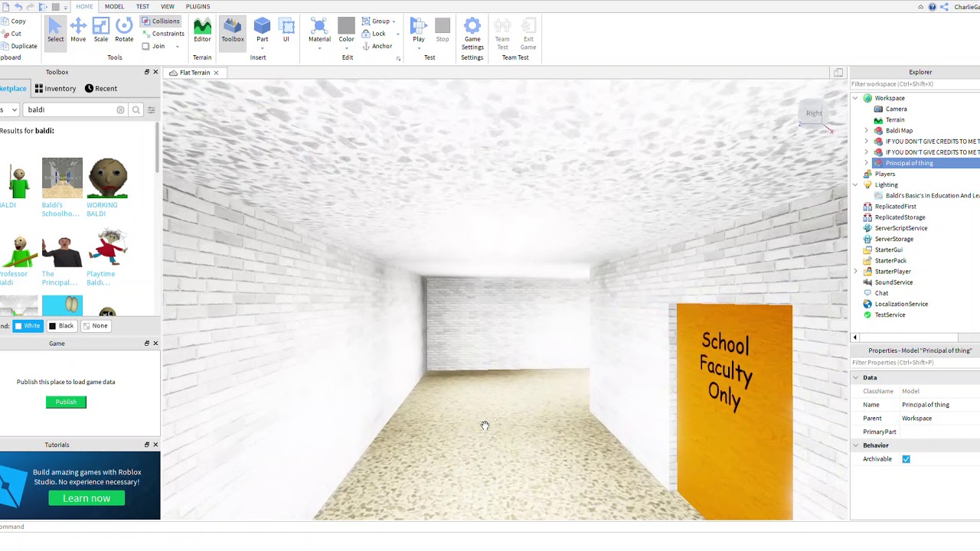Select Black background option in Toolbox
This screenshot has height=551, width=980.
click(x=60, y=326)
